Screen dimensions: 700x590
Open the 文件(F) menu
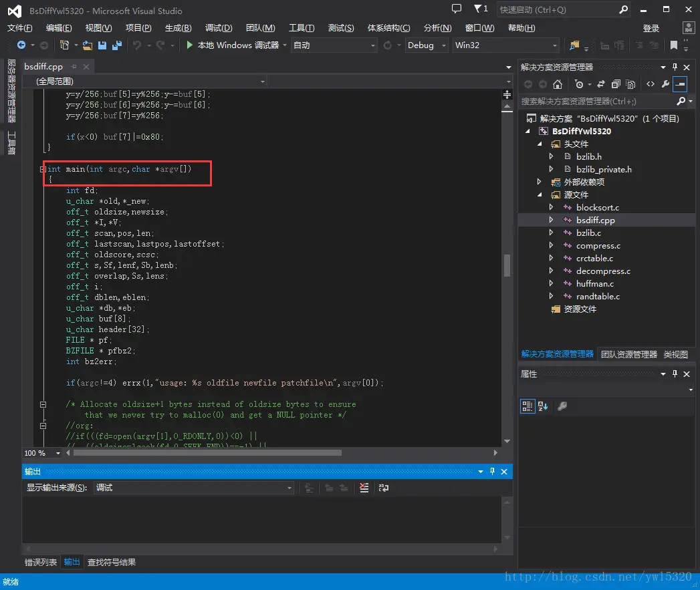20,28
